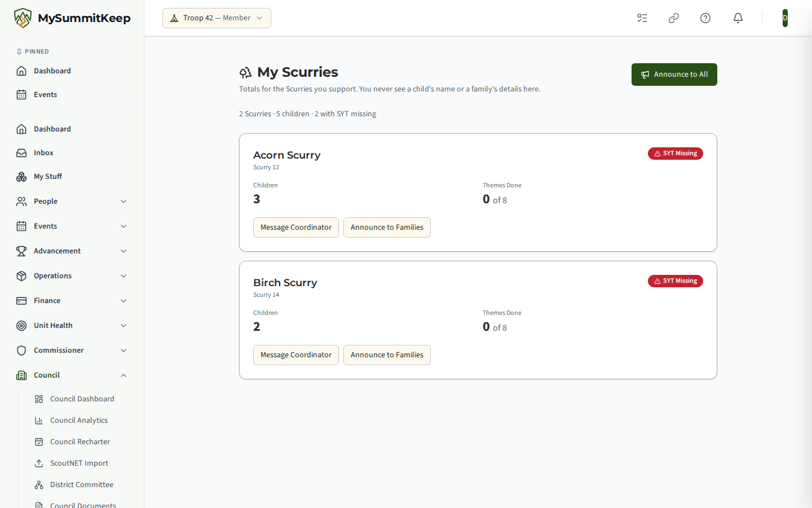Viewport: 812px width, 508px height.
Task: Click the chain link icon in the header
Action: (674, 18)
